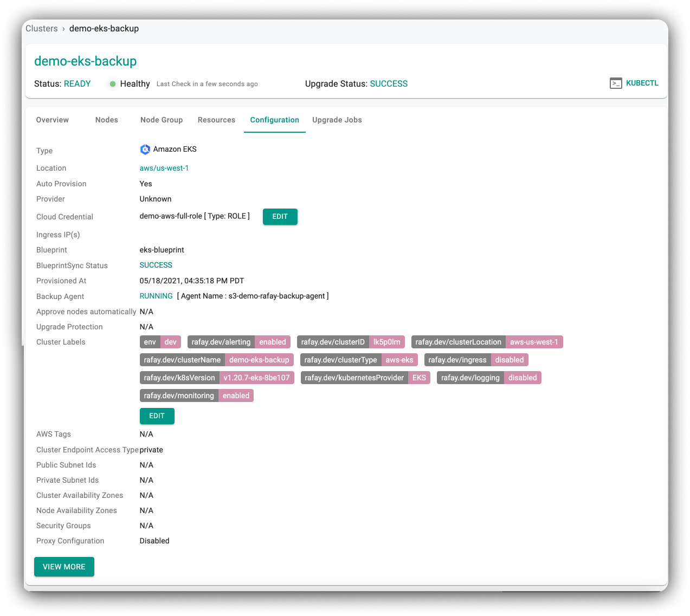Click the KUBECTL label
The image size is (690, 616).
642,83
